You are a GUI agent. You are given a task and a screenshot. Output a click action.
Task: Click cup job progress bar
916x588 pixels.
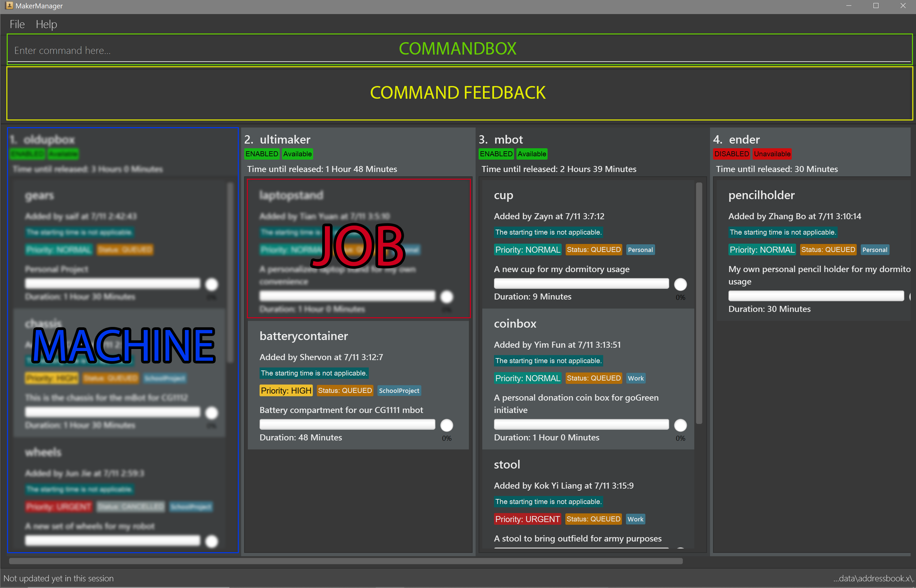point(581,283)
